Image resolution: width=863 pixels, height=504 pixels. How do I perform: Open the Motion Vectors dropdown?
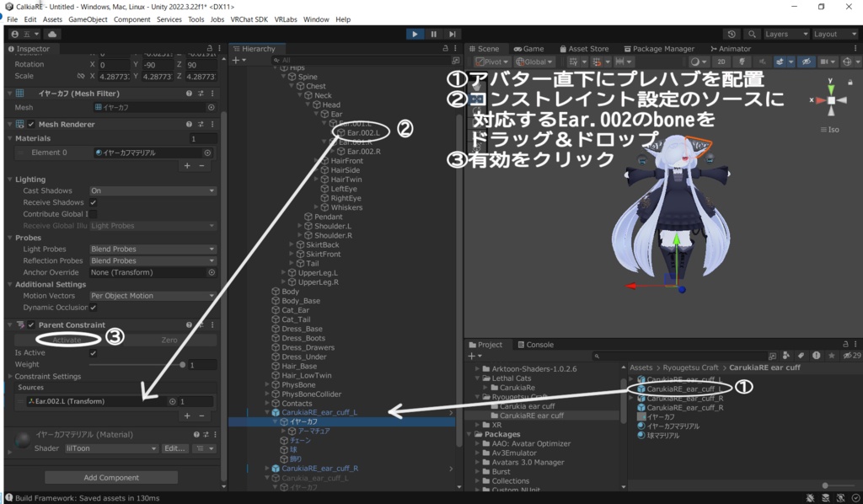[153, 296]
